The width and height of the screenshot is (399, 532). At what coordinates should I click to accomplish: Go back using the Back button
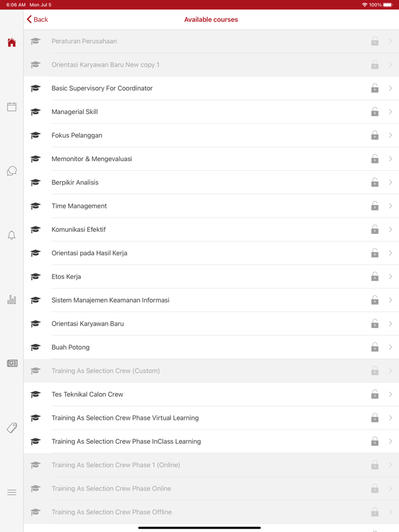click(x=37, y=19)
